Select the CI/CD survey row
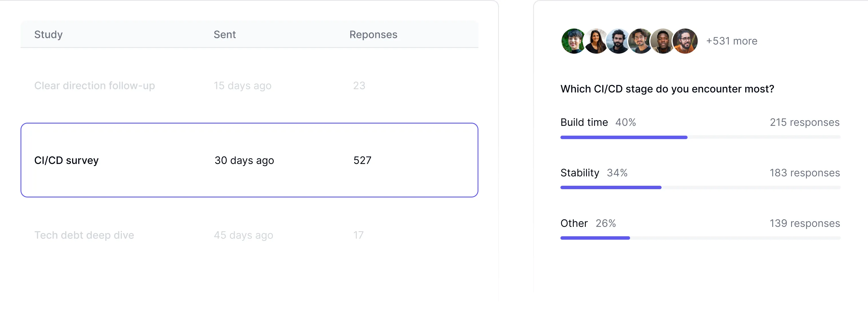Screen dimensions: 868x327 [249, 160]
